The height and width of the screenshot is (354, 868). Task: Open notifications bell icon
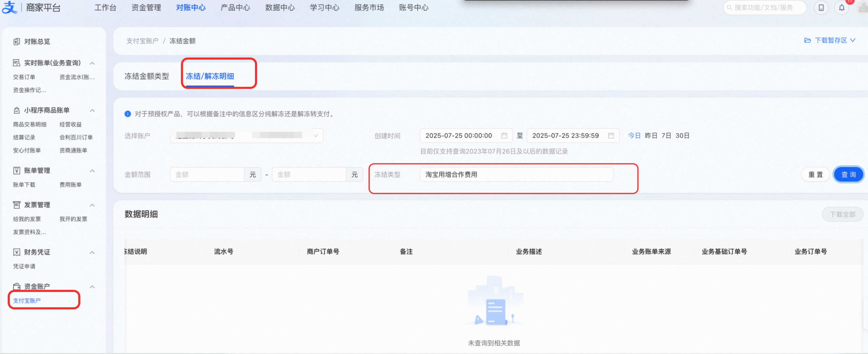click(842, 7)
